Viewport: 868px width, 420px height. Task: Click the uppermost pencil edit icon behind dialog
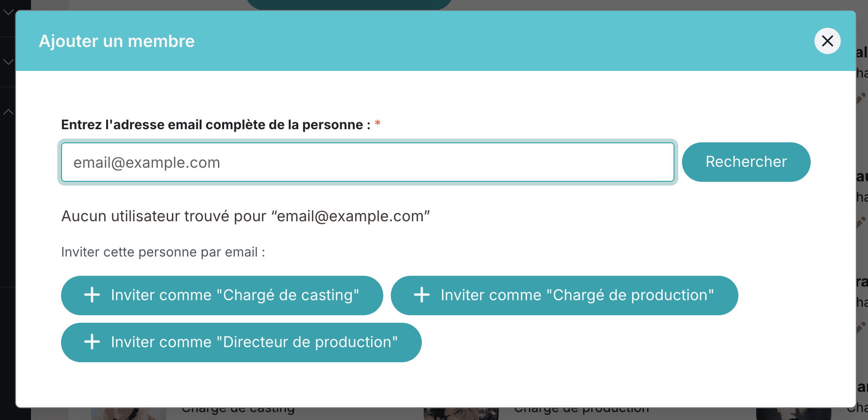point(861,98)
